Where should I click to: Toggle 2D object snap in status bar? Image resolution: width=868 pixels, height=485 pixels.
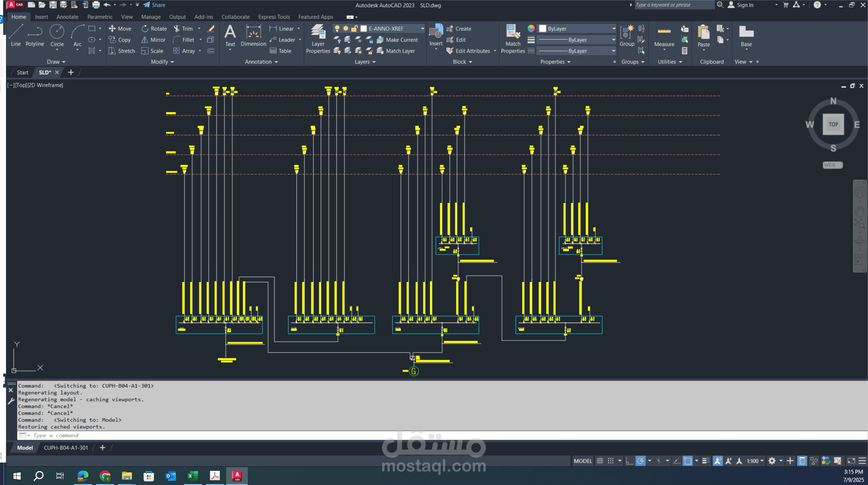click(x=688, y=461)
